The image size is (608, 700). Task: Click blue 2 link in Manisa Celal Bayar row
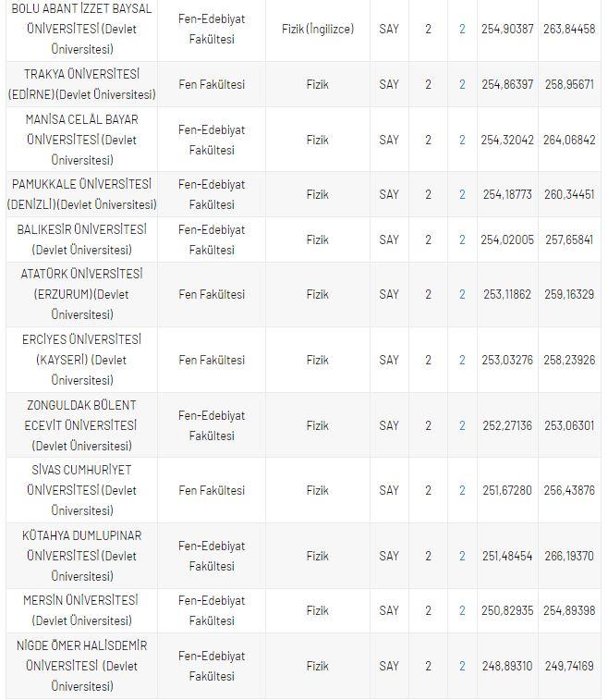[x=462, y=140]
